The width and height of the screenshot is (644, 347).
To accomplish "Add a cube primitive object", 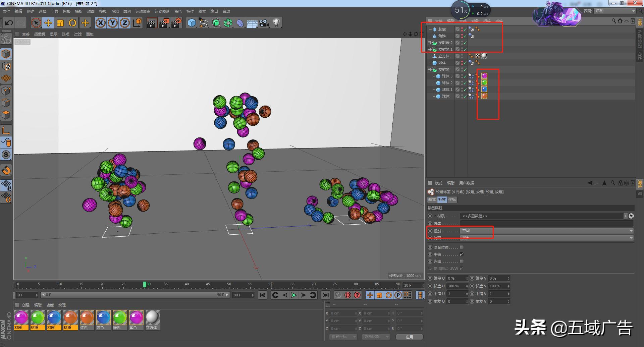I will point(192,23).
